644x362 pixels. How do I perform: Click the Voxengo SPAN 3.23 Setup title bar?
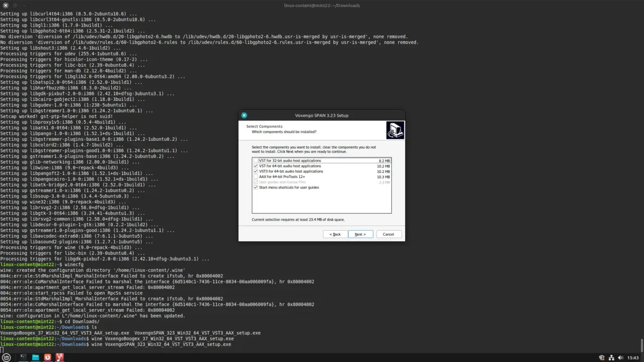[321, 115]
